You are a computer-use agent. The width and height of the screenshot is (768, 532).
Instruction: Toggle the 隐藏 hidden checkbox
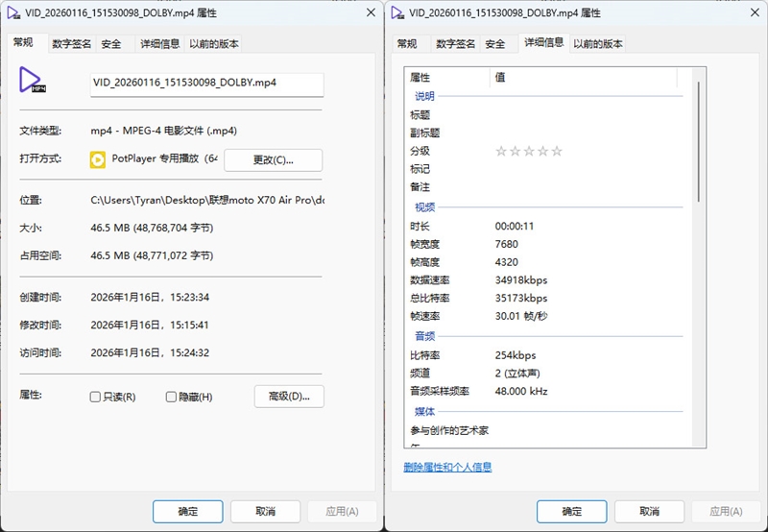coord(171,397)
